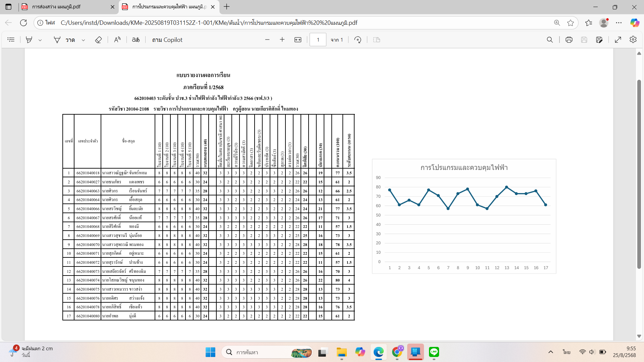The height and width of the screenshot is (362, 644).
Task: Open clock and date panel
Action: pyautogui.click(x=624, y=352)
